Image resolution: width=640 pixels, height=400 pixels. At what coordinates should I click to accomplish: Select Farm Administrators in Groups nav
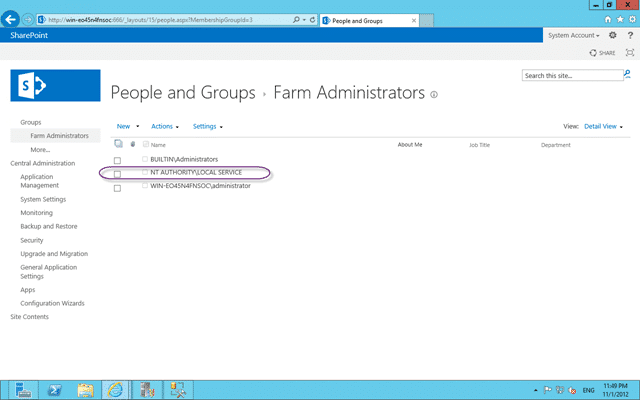59,136
